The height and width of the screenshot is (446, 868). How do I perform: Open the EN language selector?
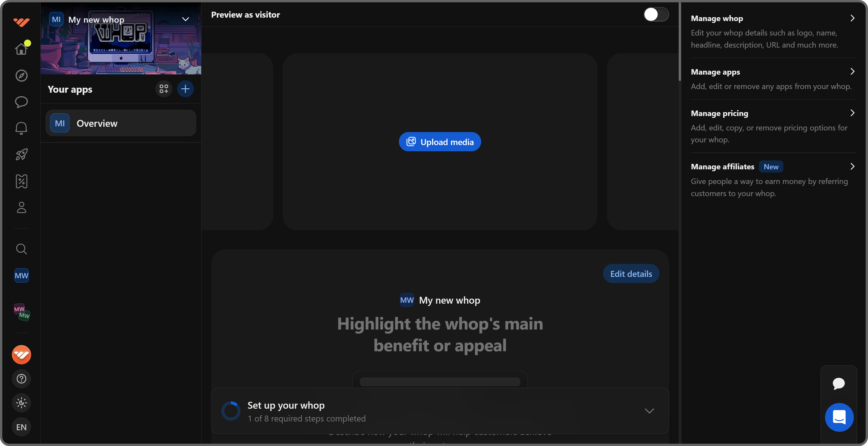(21, 427)
